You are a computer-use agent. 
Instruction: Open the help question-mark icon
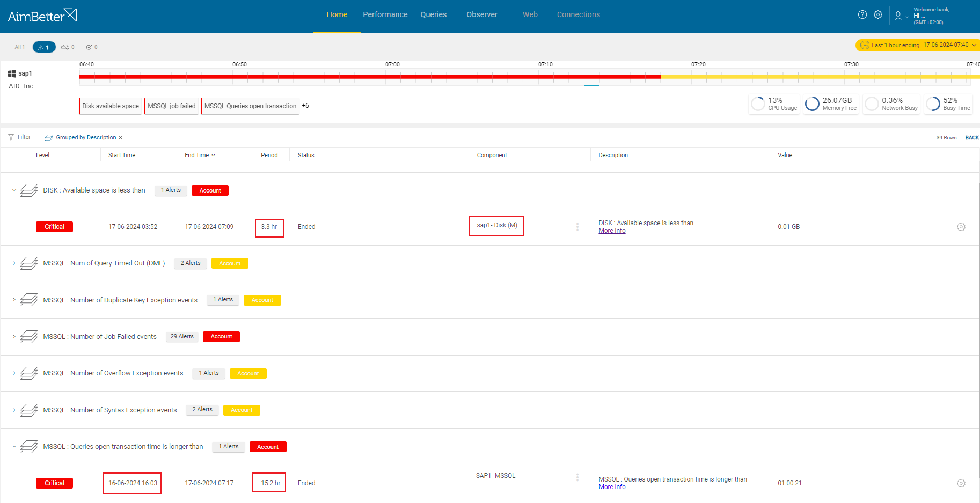[x=862, y=14]
